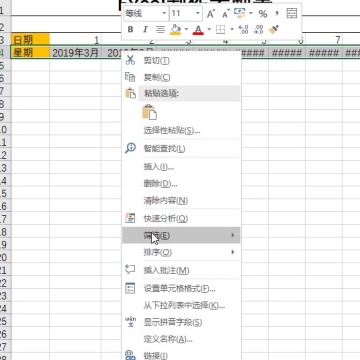
Task: Open the font color dropdown arrow
Action: click(x=209, y=30)
